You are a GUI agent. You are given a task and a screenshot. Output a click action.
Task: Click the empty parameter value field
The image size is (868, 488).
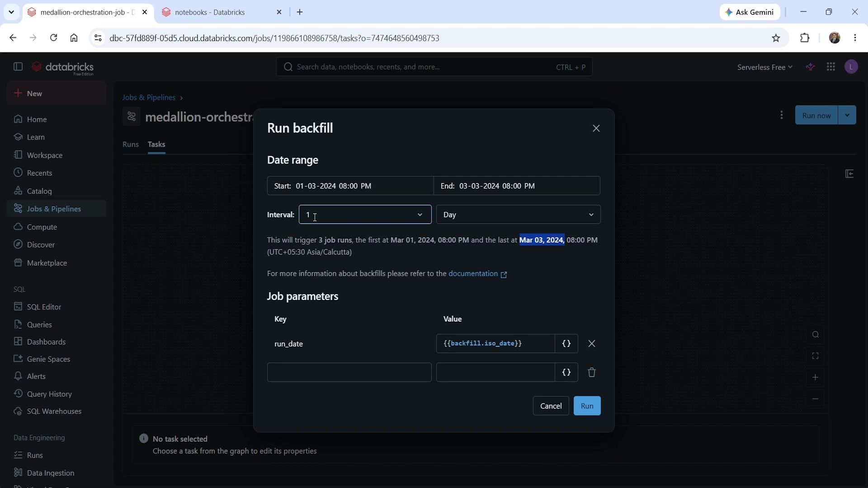pos(495,373)
